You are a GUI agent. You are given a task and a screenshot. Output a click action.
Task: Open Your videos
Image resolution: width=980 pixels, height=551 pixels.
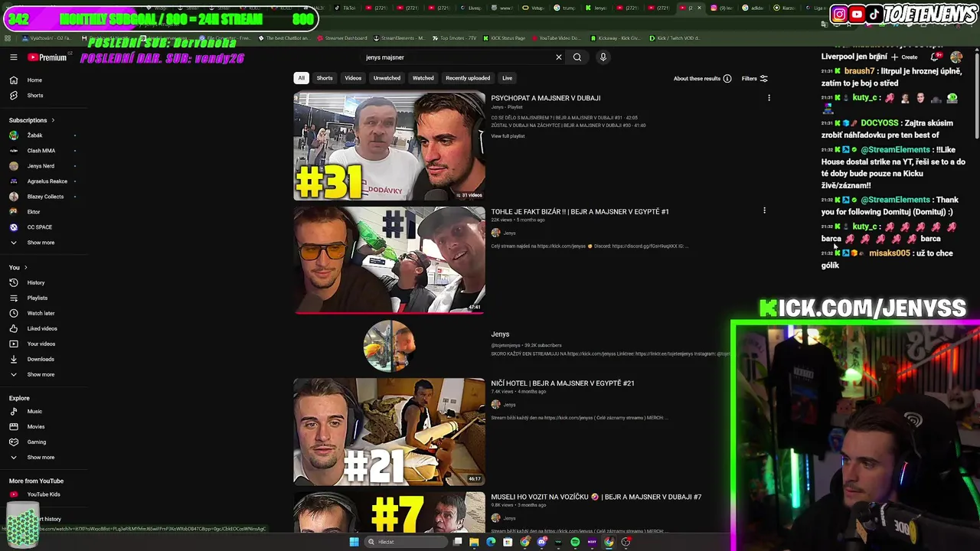[x=41, y=344]
